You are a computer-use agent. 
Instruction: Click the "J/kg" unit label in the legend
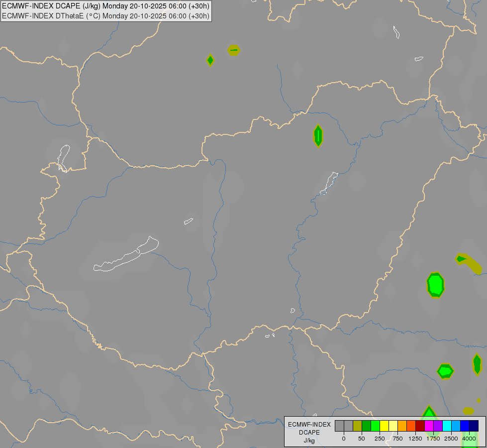309,441
